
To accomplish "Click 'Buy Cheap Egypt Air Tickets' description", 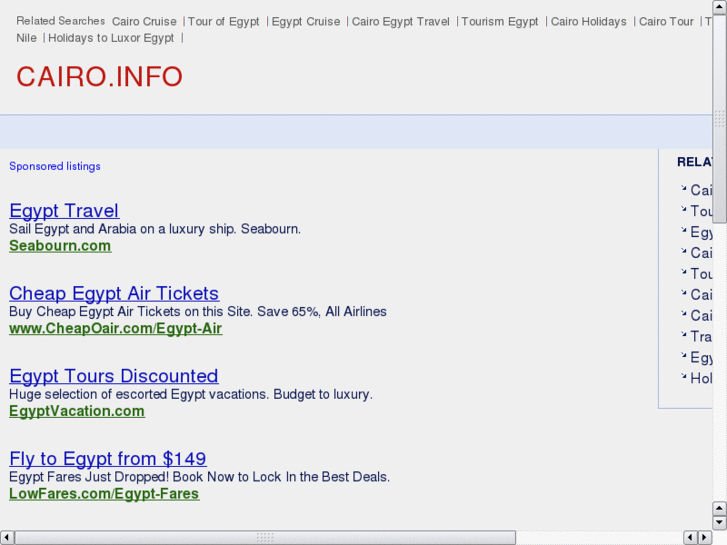I will [198, 311].
